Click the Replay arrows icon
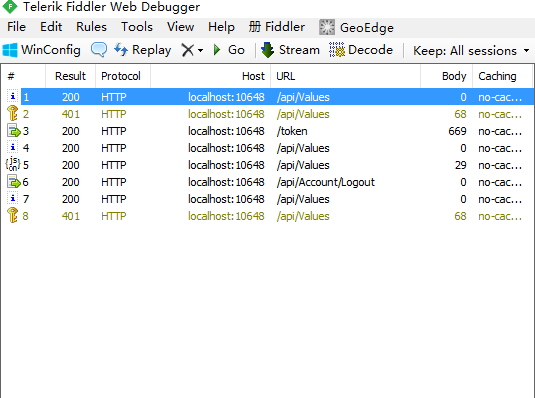Image resolution: width=535 pixels, height=398 pixels. pos(121,50)
